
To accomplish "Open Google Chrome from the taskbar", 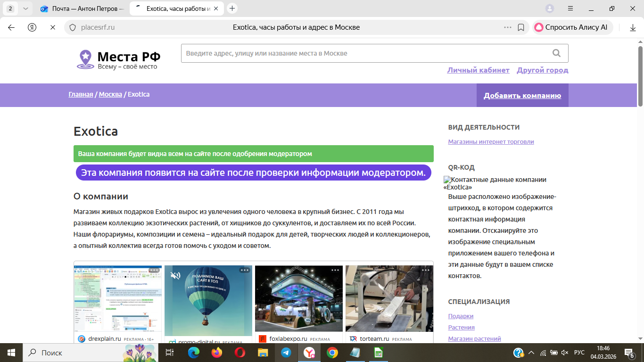I will 332,353.
